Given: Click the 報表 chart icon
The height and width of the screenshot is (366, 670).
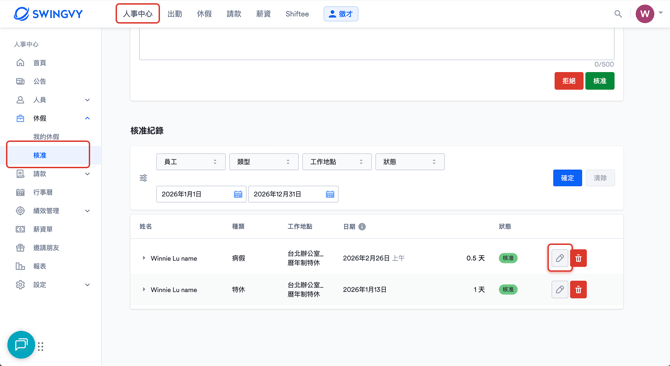Looking at the screenshot, I should point(20,266).
